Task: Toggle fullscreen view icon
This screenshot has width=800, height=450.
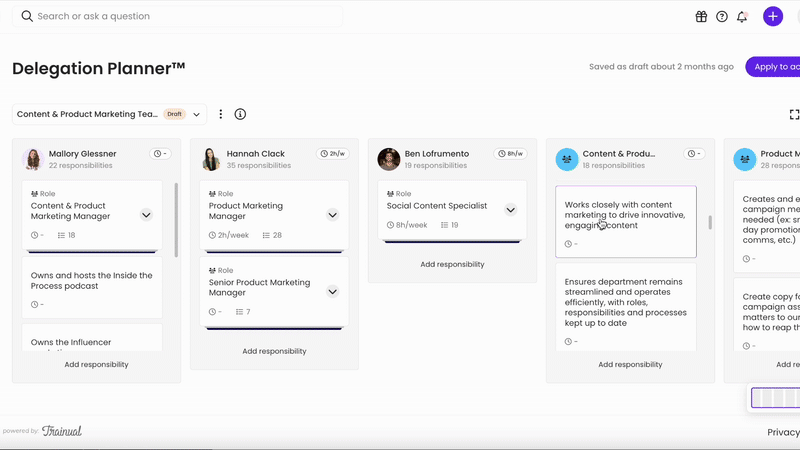Action: pyautogui.click(x=794, y=114)
